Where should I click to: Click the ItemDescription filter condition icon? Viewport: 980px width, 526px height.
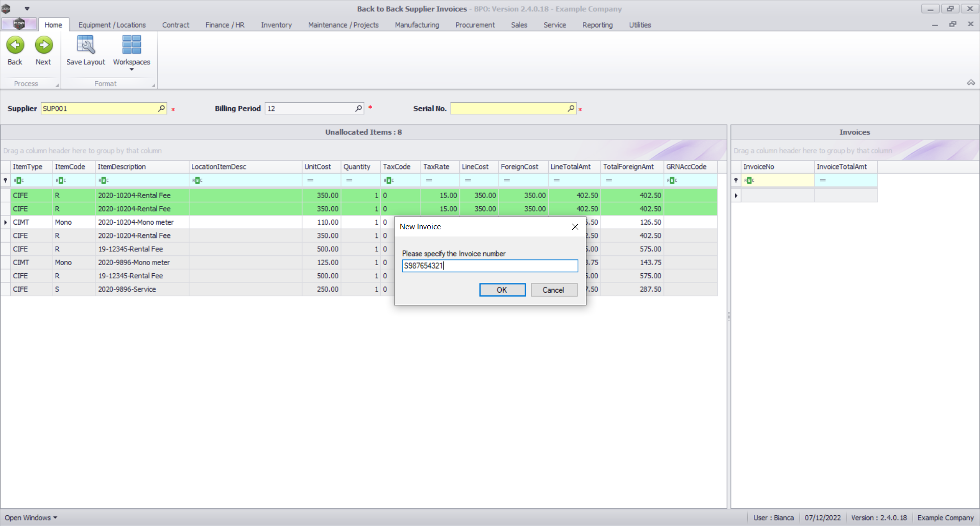[104, 180]
